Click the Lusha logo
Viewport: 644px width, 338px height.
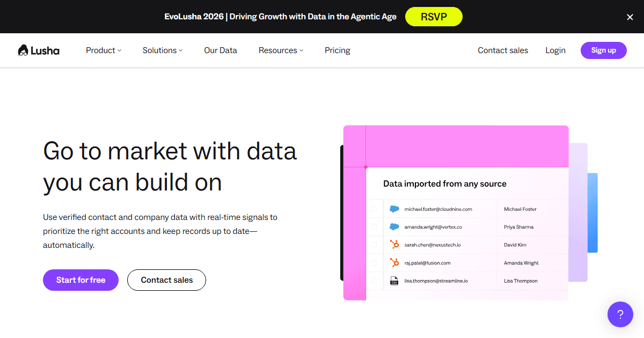[x=39, y=50]
